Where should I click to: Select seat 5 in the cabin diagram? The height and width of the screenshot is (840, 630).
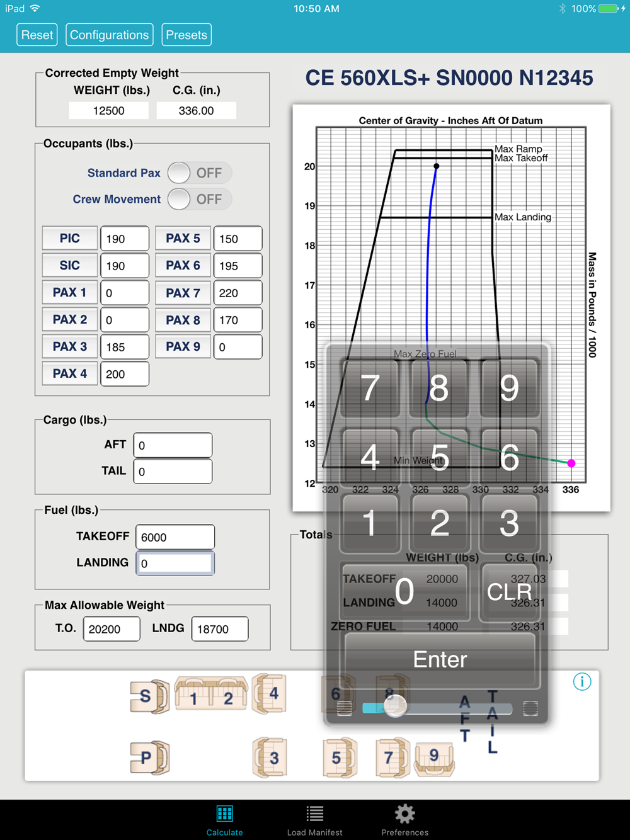[x=340, y=758]
